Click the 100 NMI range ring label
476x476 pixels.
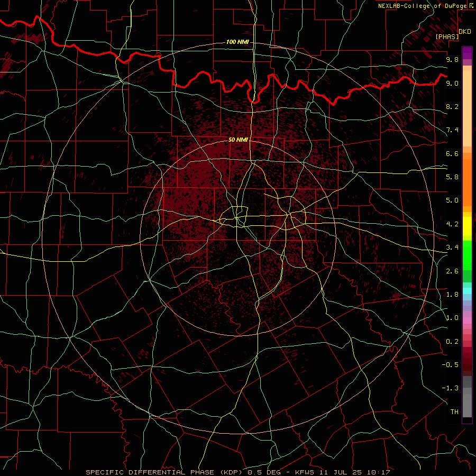point(237,42)
